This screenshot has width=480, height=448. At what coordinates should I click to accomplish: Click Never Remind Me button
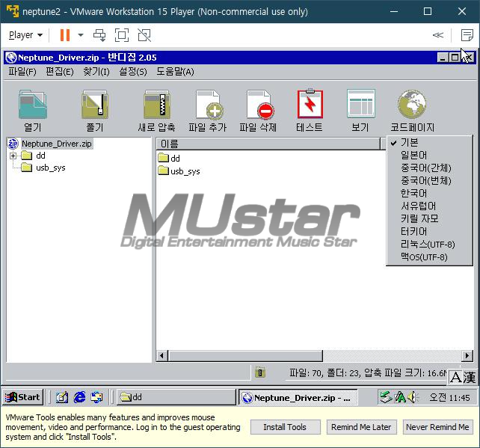[437, 427]
